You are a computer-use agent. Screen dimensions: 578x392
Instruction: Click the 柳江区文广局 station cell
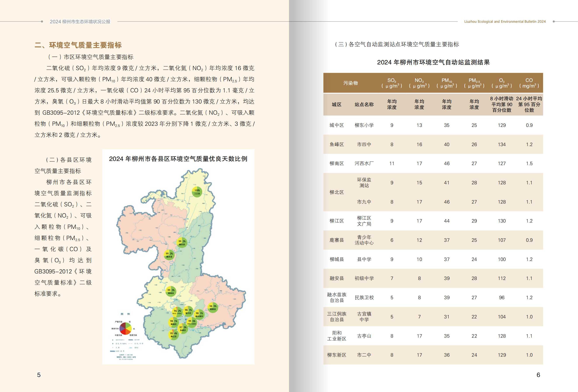364,221
